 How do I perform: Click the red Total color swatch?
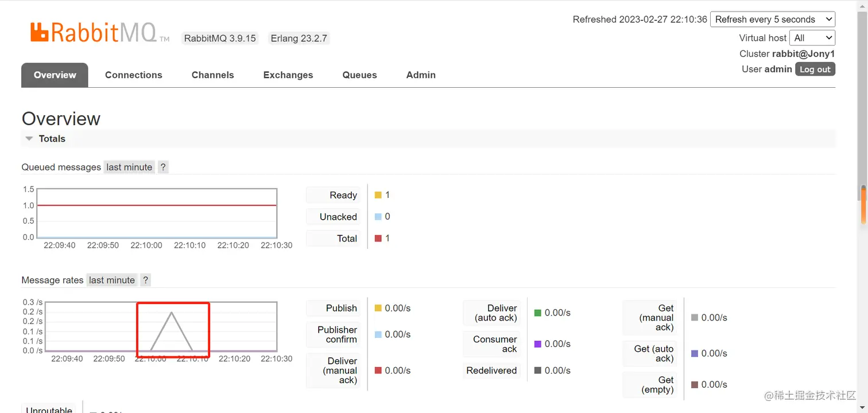click(378, 239)
